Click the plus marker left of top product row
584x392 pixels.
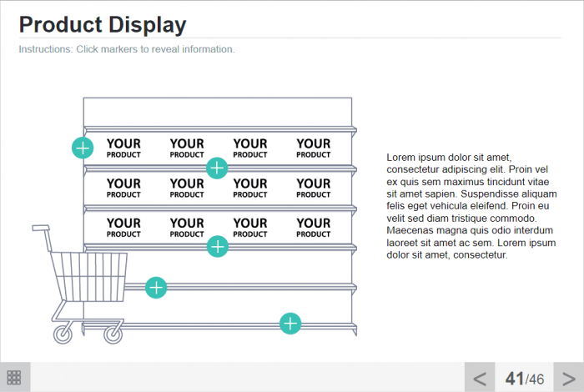point(83,148)
